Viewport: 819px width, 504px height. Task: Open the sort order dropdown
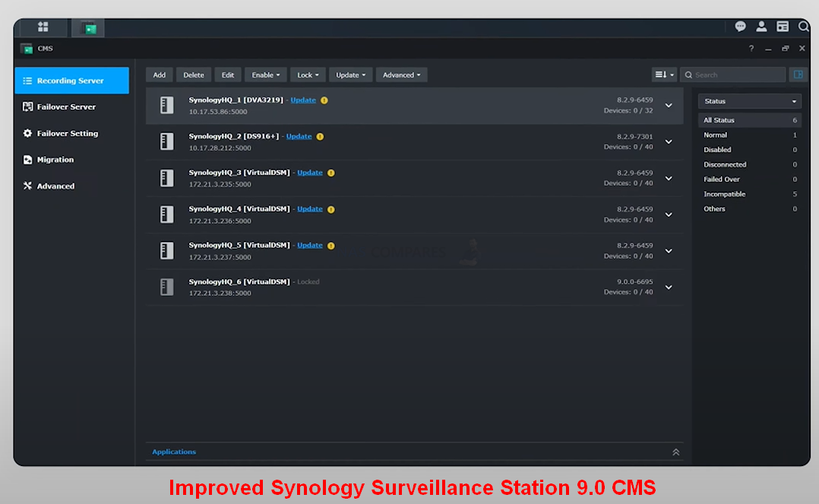[x=664, y=74]
